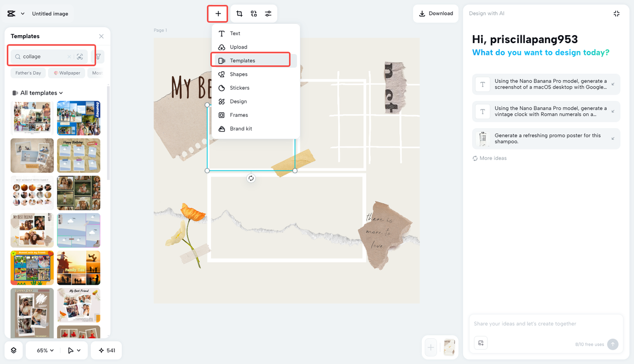Viewport: 634px width, 364px height.
Task: Choose Frames from the Add menu
Action: click(x=256, y=115)
